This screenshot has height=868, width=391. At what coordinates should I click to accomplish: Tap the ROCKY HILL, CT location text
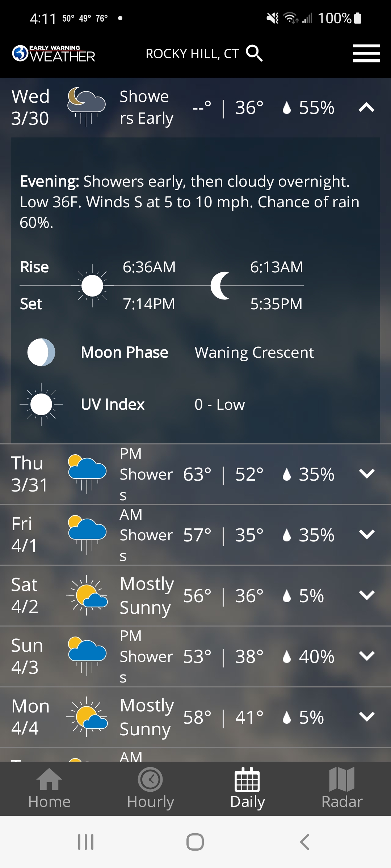pyautogui.click(x=192, y=54)
